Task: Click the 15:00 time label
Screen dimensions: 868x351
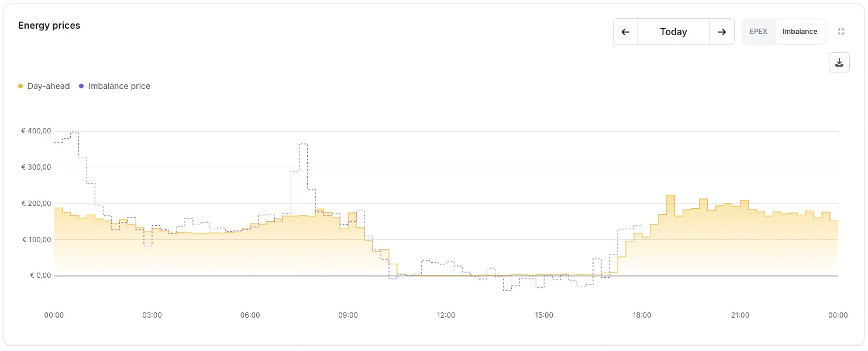Action: 544,315
